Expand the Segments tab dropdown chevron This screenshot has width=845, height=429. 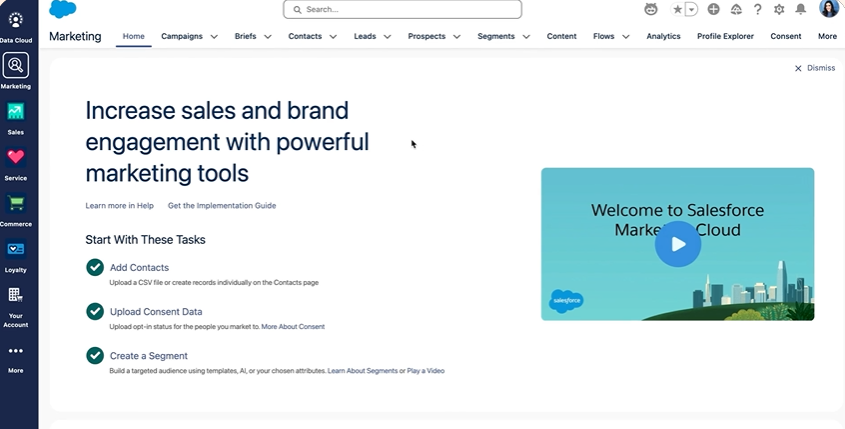pyautogui.click(x=526, y=37)
